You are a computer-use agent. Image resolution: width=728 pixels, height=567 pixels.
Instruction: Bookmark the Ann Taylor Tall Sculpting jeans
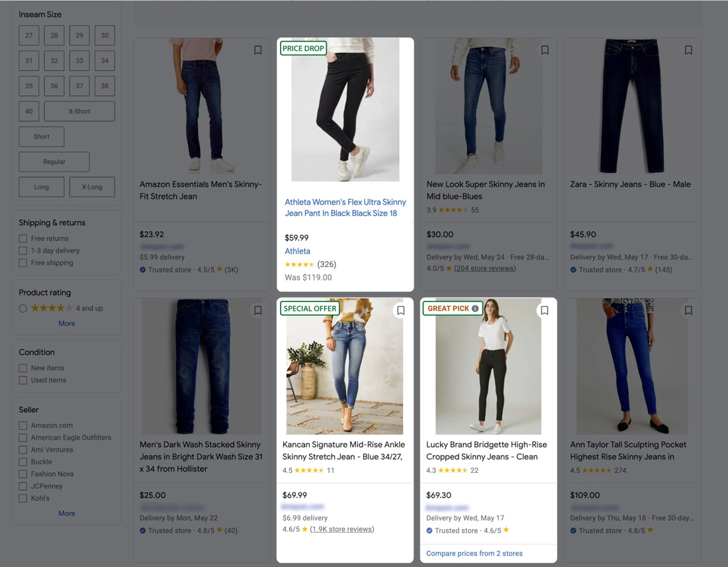point(688,310)
